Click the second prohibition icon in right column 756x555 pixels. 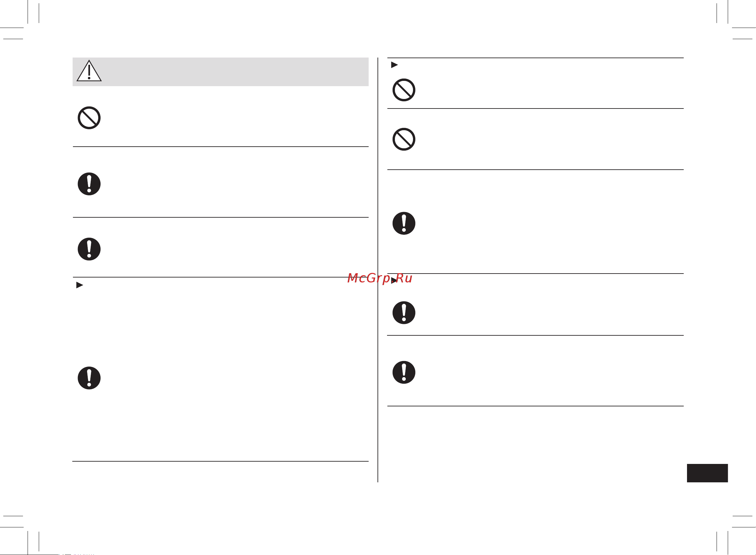click(404, 139)
